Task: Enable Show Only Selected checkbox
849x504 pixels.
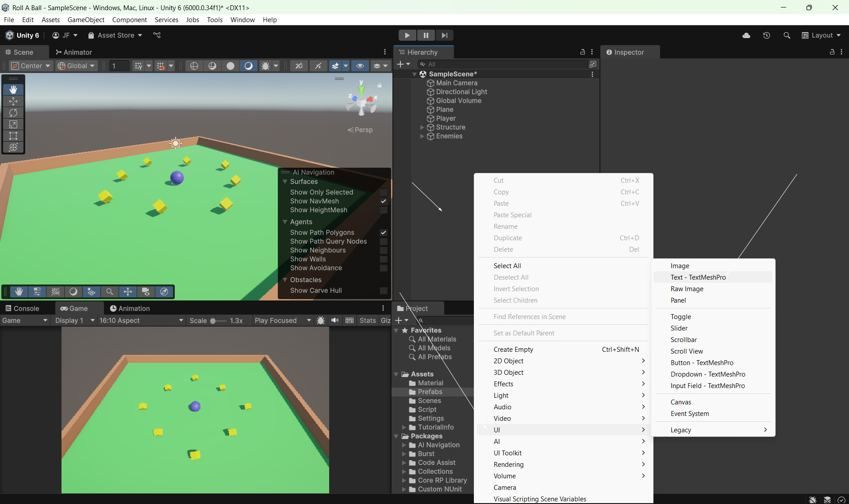Action: 384,192
